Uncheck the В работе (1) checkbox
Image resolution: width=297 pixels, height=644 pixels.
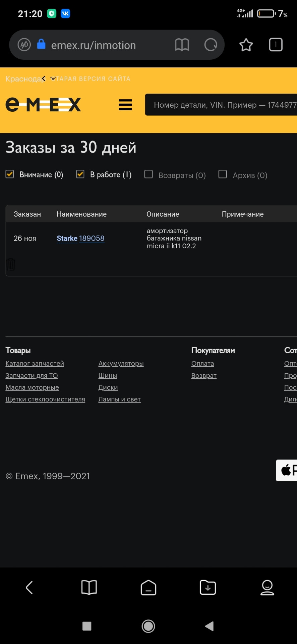(80, 174)
